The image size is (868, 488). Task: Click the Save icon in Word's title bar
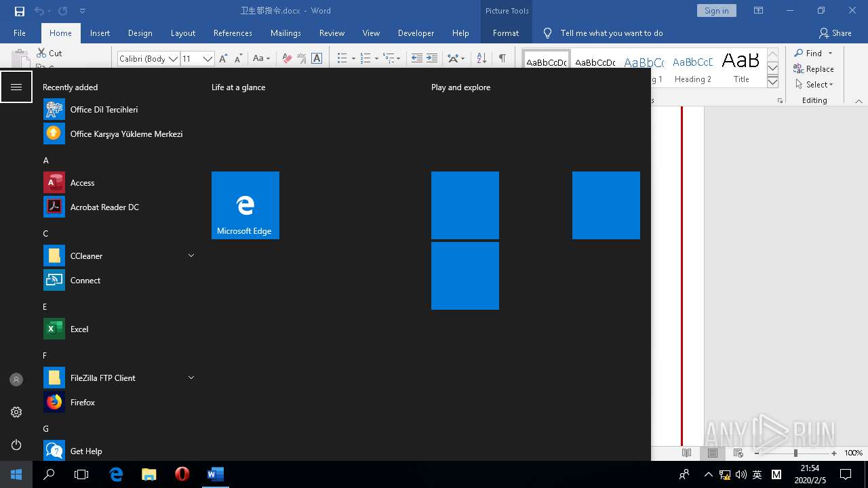point(19,11)
